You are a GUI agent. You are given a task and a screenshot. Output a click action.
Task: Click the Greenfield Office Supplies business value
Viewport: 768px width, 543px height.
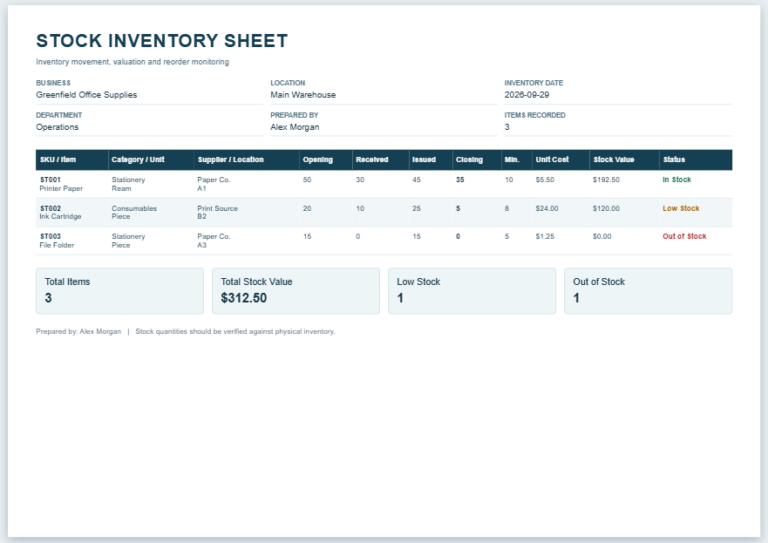pyautogui.click(x=86, y=94)
